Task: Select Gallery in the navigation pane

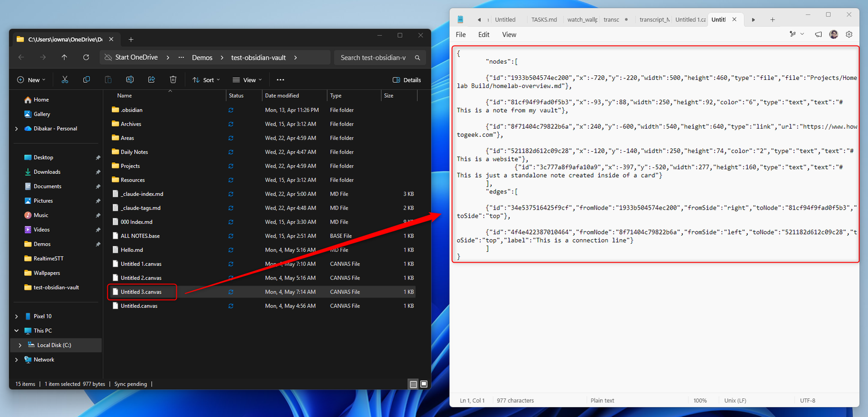Action: [42, 114]
